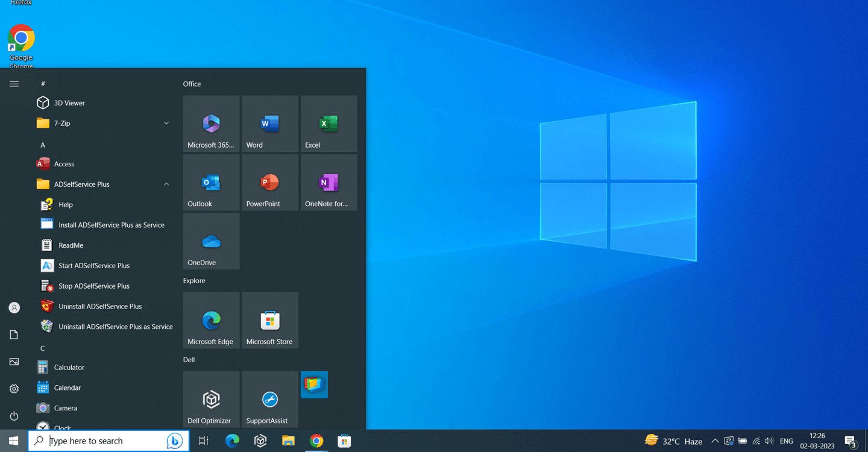Expand the Start menu hamburger navigation
868x452 pixels.
[14, 84]
